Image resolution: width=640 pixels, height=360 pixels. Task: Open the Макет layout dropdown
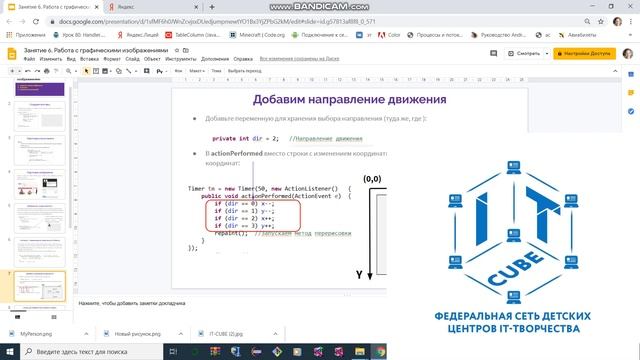[197, 71]
